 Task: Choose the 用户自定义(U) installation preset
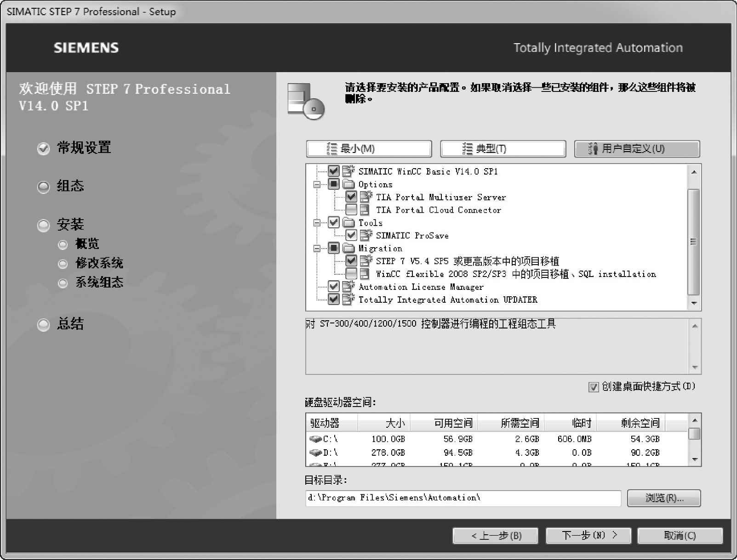[637, 149]
